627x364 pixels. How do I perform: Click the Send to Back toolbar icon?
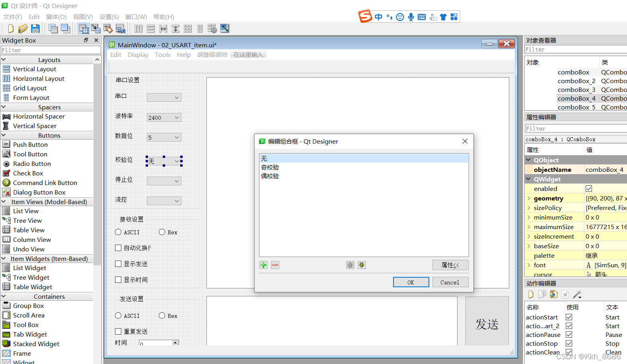[65, 29]
